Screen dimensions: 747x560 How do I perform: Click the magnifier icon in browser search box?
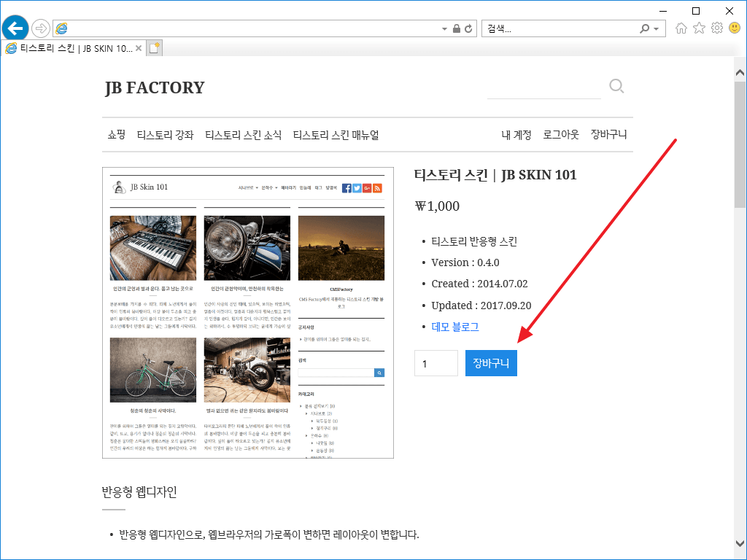(x=645, y=28)
